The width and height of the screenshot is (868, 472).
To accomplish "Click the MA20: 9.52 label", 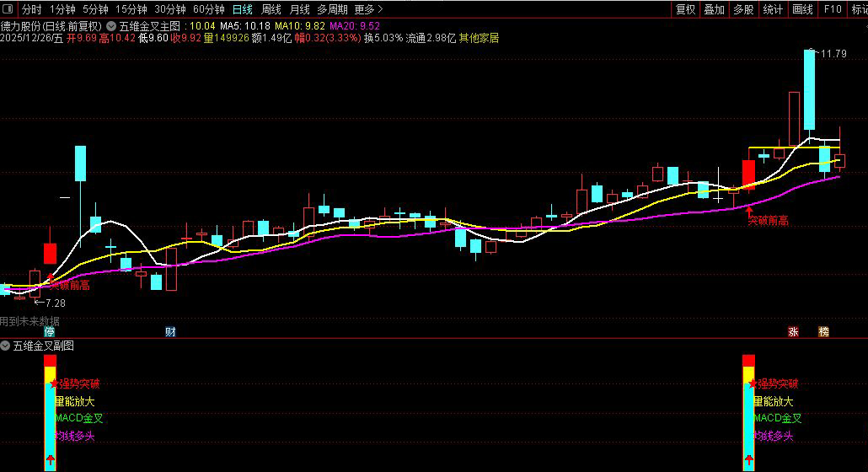I will pyautogui.click(x=354, y=26).
